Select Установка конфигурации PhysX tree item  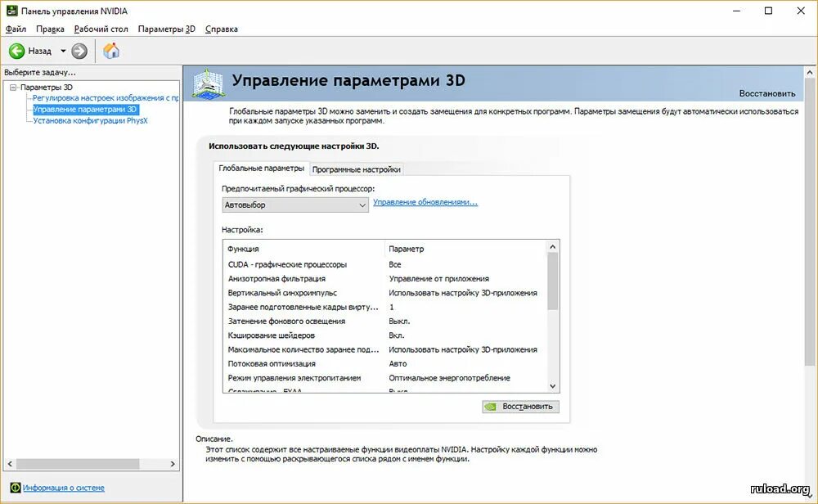point(90,120)
